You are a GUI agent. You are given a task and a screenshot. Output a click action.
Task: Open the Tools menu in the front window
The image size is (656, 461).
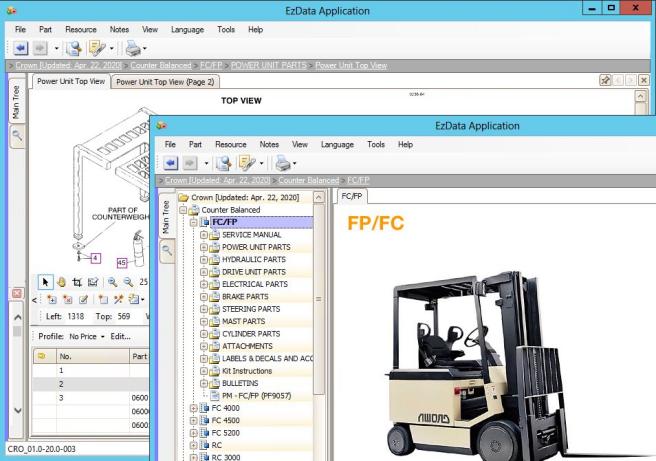tap(376, 144)
